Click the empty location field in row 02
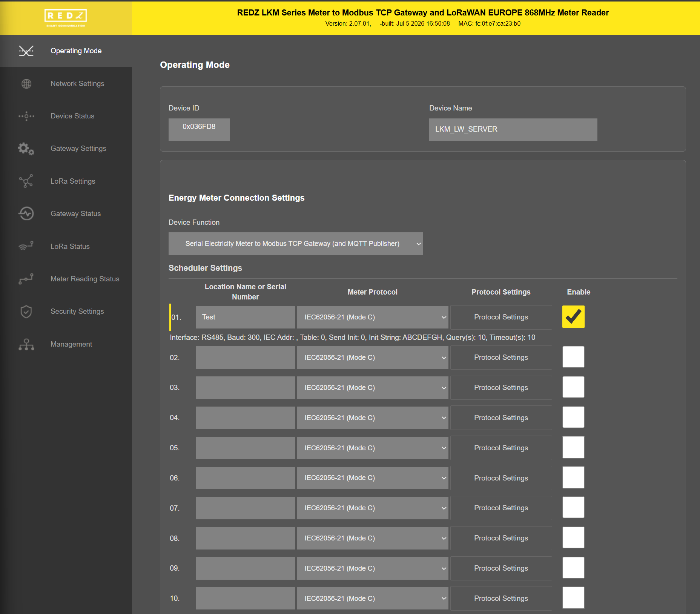This screenshot has width=700, height=614. [246, 358]
